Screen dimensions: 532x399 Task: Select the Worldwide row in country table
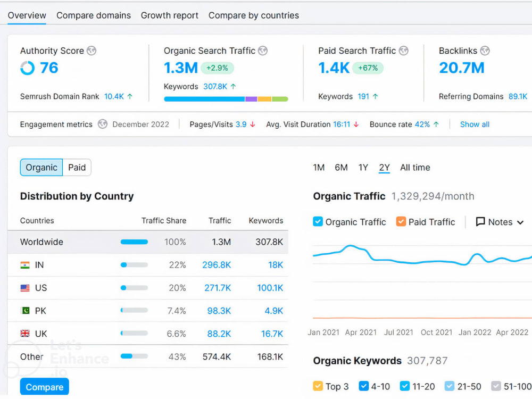coord(147,242)
